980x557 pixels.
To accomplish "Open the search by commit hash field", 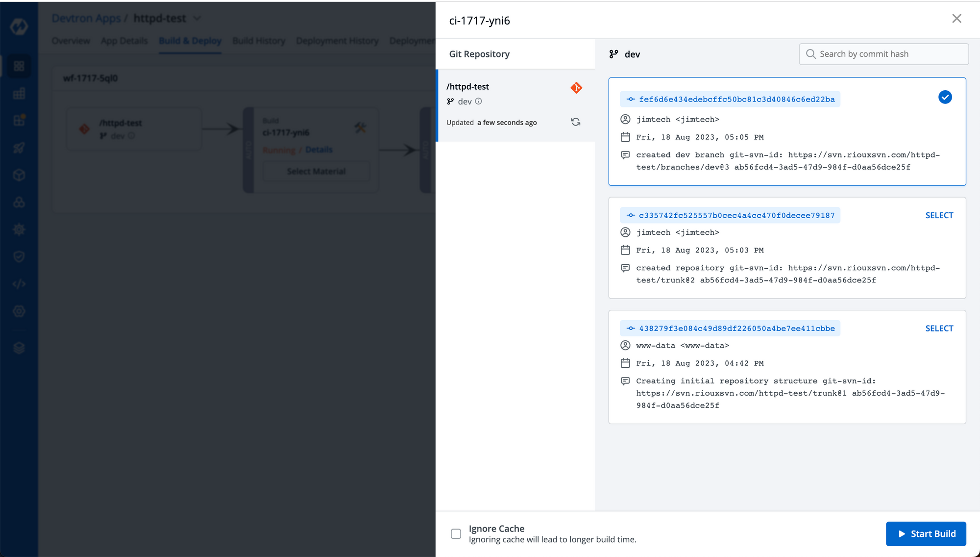I will [884, 54].
